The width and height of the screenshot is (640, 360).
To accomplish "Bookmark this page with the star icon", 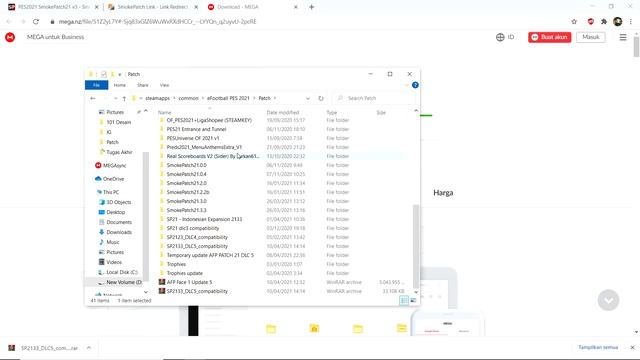I will click(574, 22).
